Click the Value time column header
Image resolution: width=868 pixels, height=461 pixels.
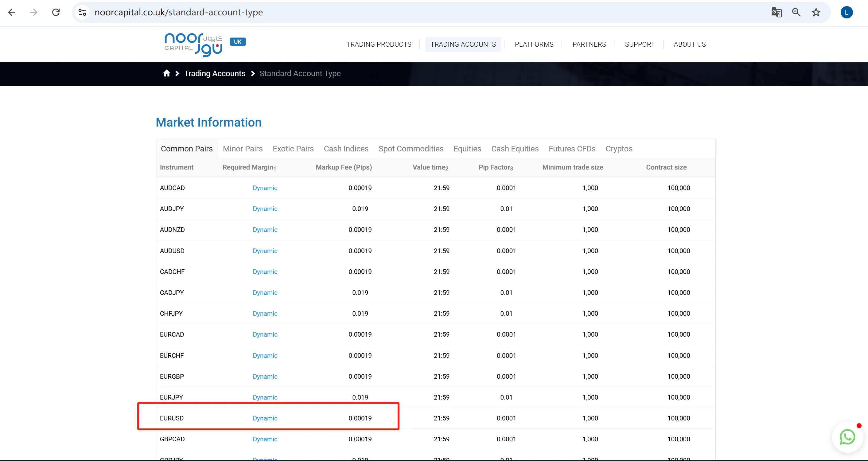pyautogui.click(x=430, y=167)
